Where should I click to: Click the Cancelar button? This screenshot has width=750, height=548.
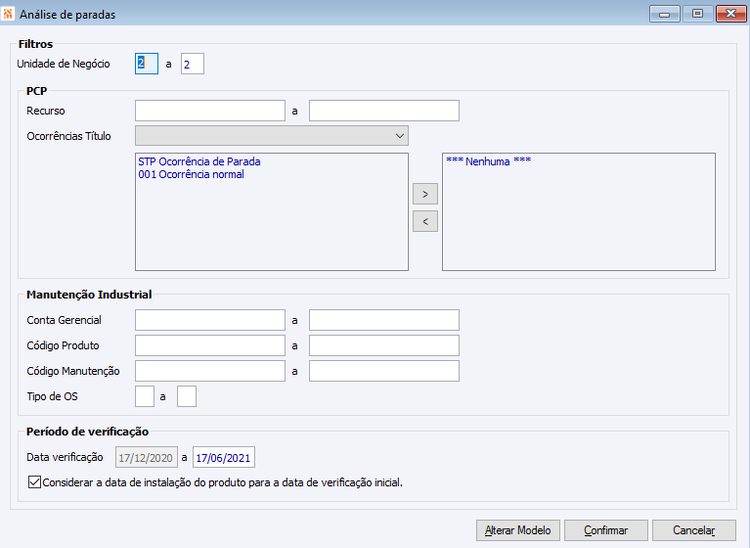[694, 530]
